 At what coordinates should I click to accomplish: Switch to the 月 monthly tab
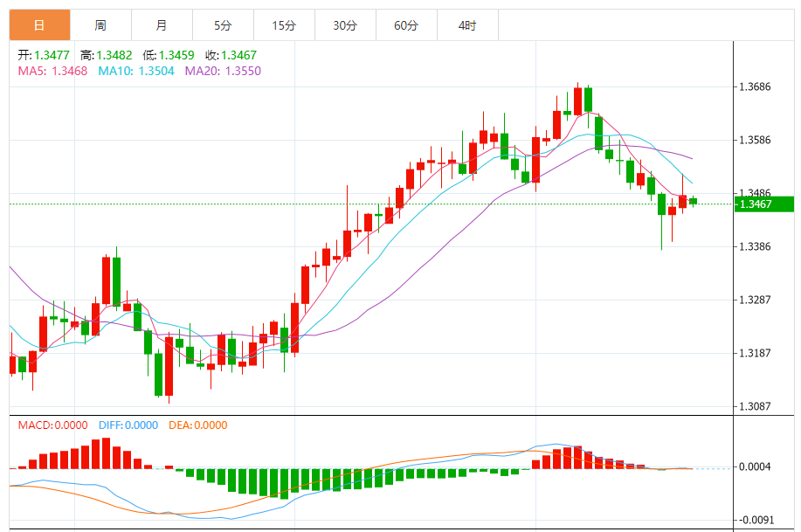[x=162, y=25]
